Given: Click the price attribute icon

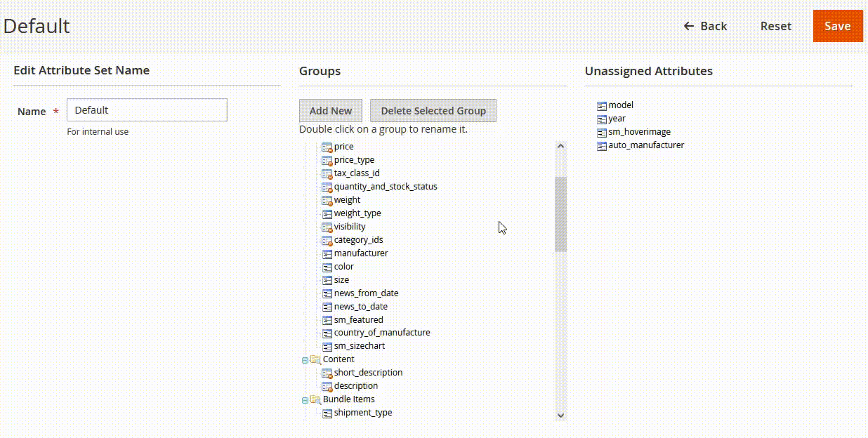Looking at the screenshot, I should click(327, 147).
